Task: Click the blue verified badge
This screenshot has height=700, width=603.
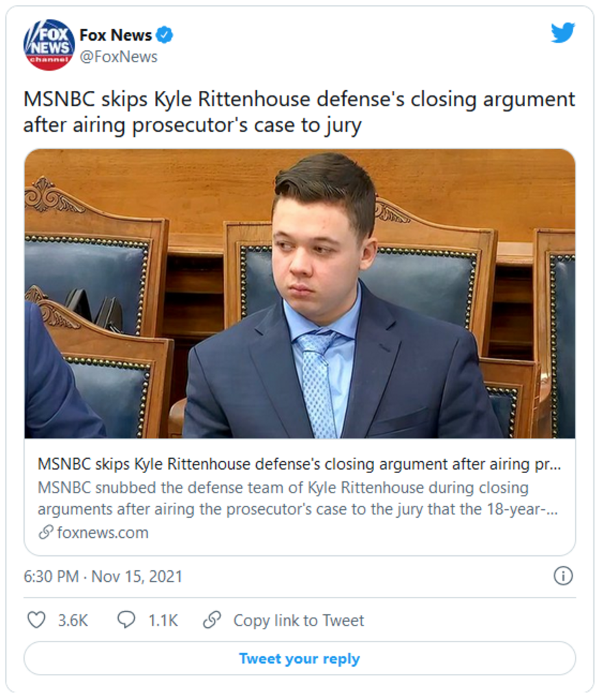Action: point(165,35)
